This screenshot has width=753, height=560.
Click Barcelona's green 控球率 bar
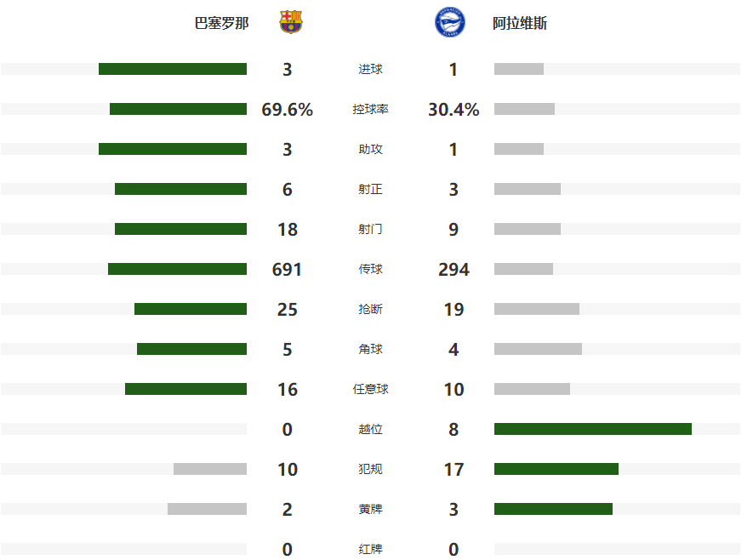pyautogui.click(x=178, y=109)
